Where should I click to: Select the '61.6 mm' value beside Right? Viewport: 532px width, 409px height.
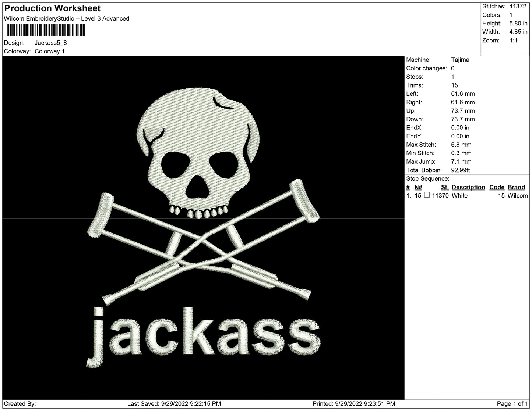tap(463, 102)
